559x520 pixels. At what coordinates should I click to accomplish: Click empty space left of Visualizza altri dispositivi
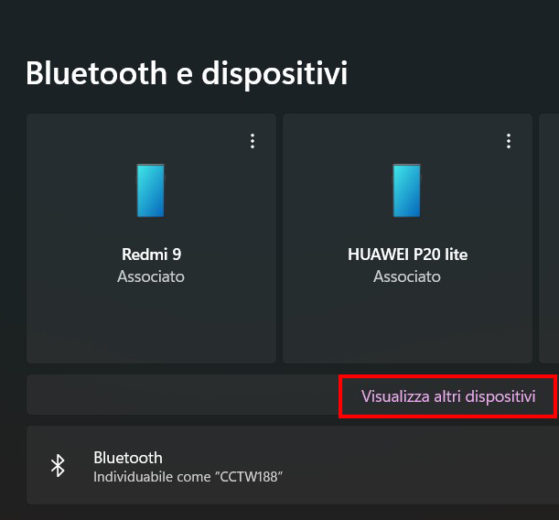tap(182, 395)
